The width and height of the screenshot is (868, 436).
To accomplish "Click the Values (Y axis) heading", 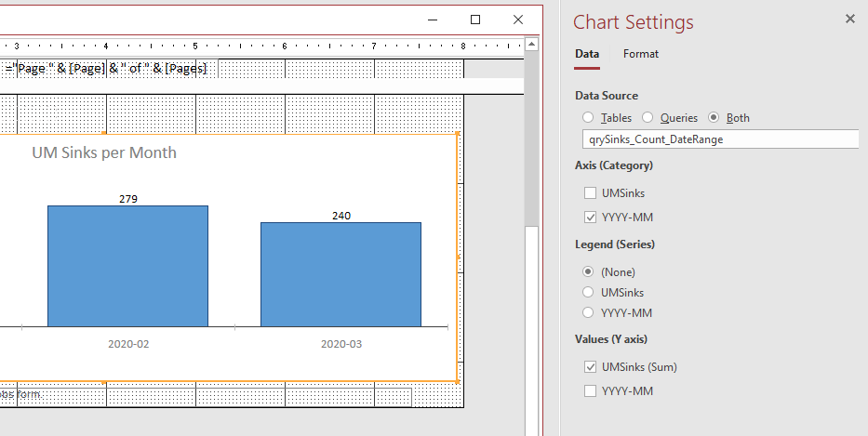I will [x=611, y=339].
